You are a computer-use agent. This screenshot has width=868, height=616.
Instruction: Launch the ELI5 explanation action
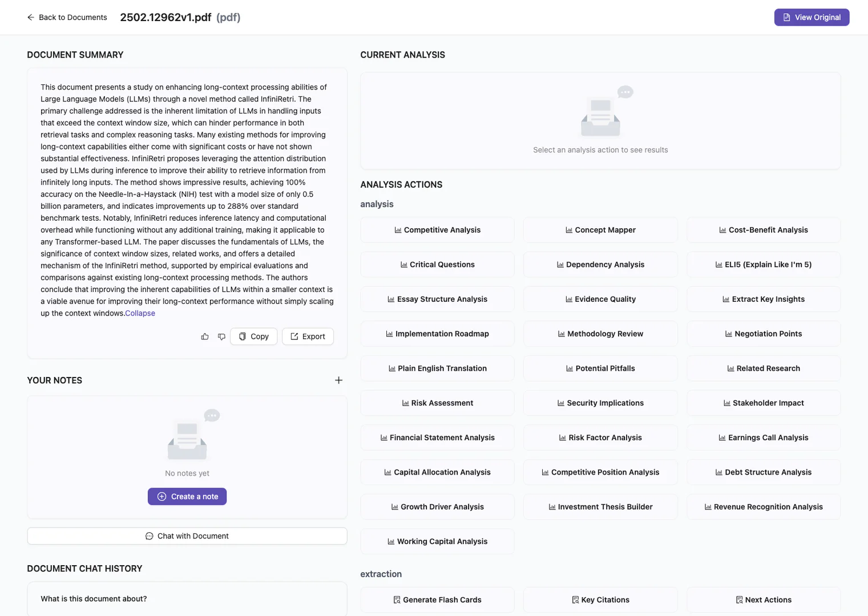pos(764,264)
